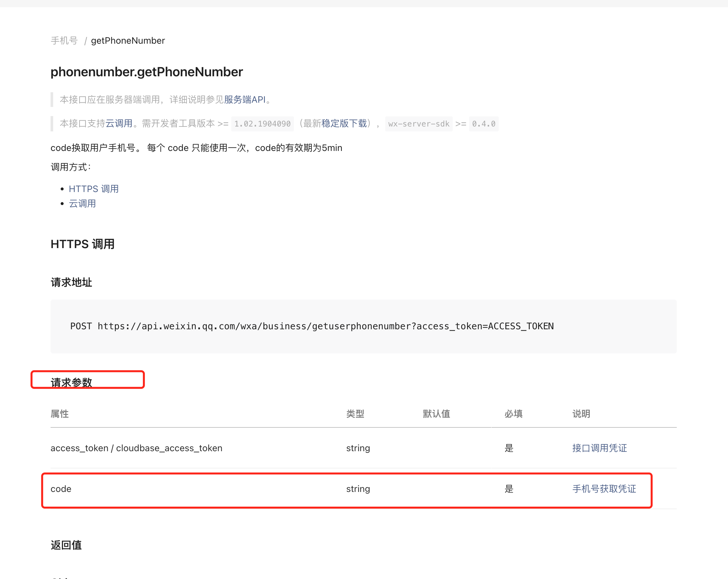Viewport: 728px width, 579px height.
Task: Open the 云调用 link in notice
Action: (x=119, y=124)
